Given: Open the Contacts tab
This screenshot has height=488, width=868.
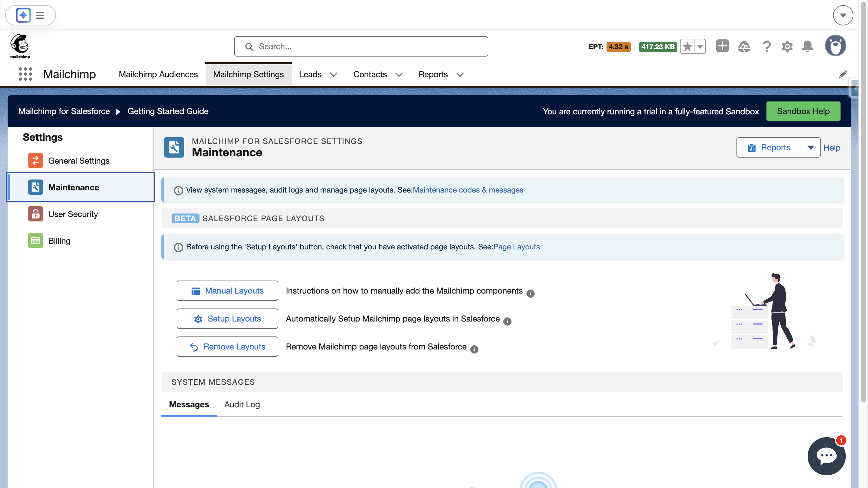Looking at the screenshot, I should [x=370, y=74].
